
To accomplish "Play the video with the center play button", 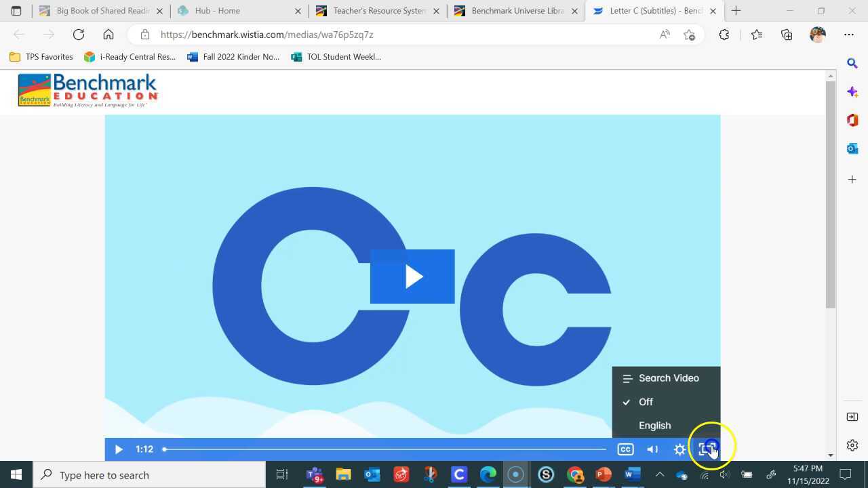I will [412, 276].
